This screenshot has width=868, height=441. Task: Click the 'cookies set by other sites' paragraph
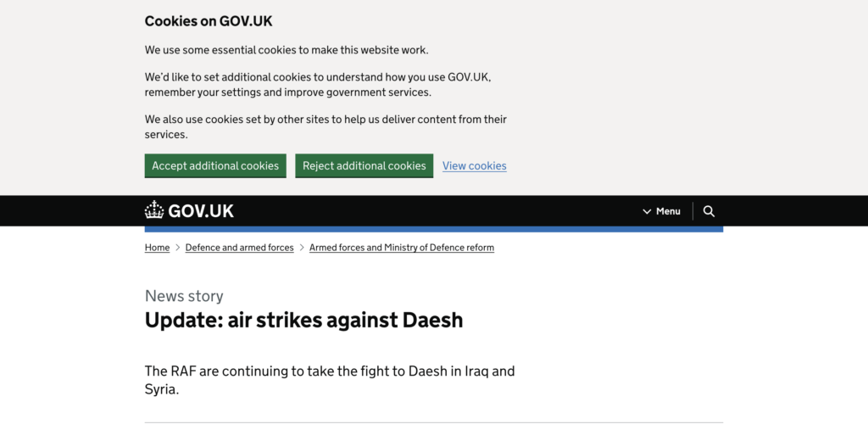click(325, 126)
